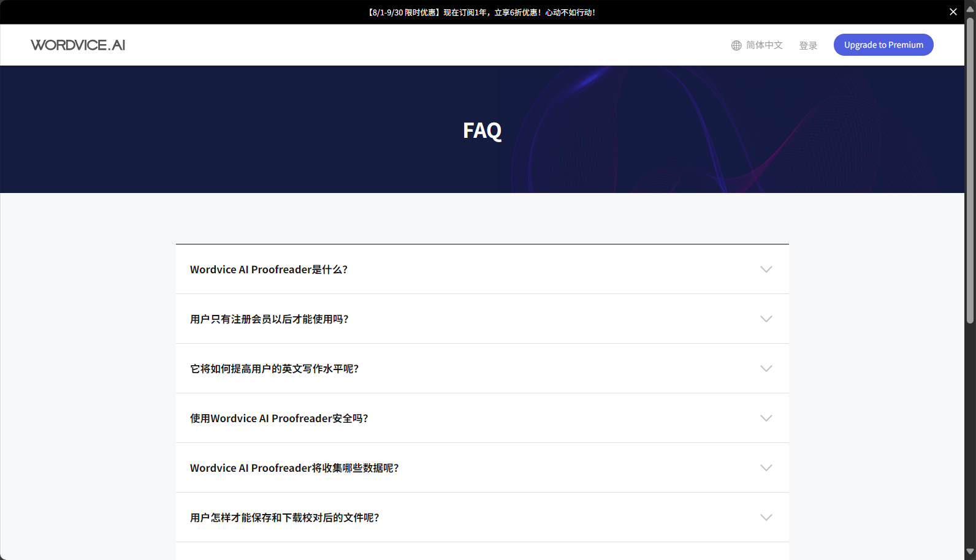Expand chevron for 它将如何提高用户的英文写作水平呢?
This screenshot has width=976, height=560.
(766, 369)
